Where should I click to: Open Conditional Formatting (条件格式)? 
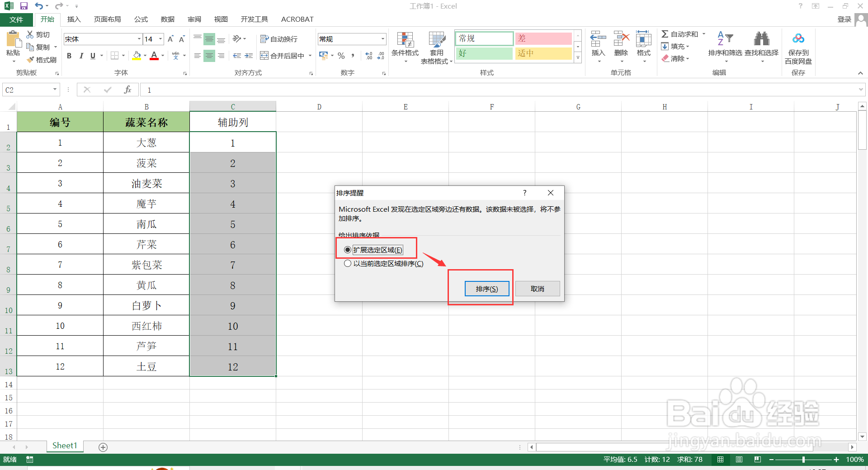coord(405,47)
